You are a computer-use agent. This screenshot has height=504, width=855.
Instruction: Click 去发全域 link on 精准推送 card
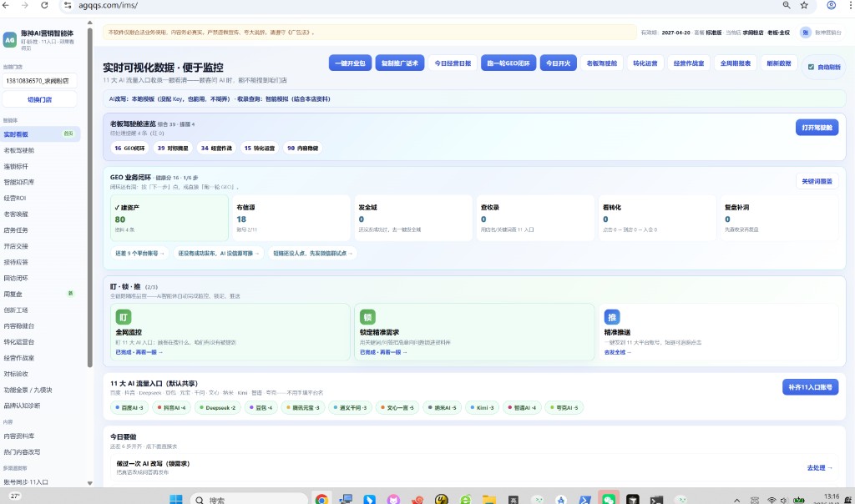(x=617, y=352)
